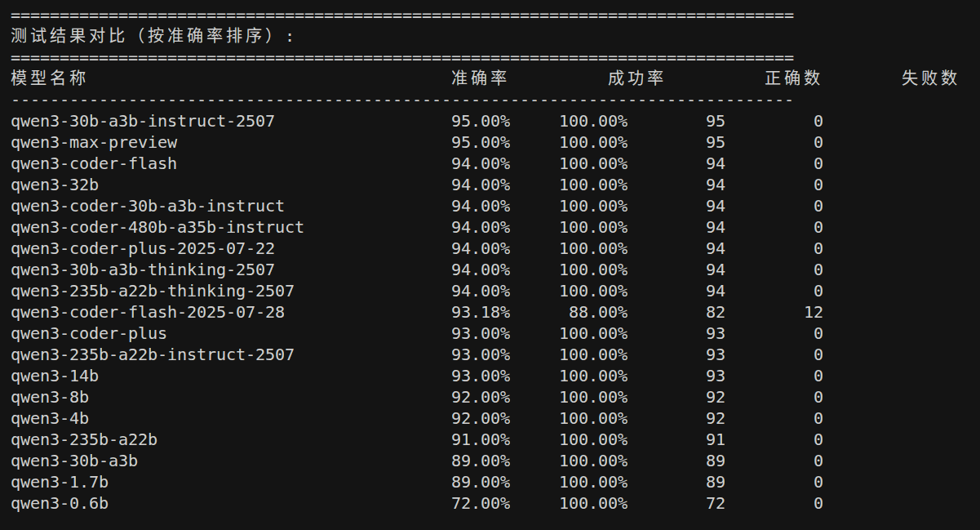Click the qwen3-14b model name
Image resolution: width=980 pixels, height=530 pixels.
[x=55, y=376]
